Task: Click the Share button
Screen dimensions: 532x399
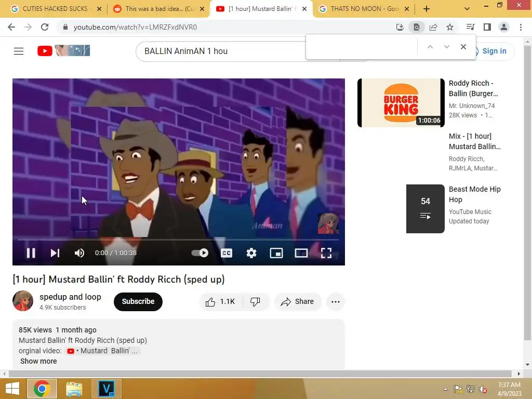Action: [298, 302]
